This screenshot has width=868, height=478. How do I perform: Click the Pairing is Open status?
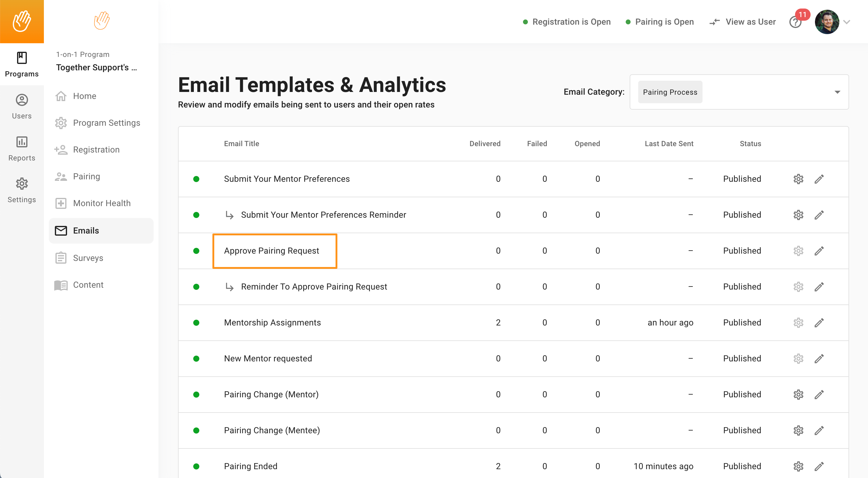[660, 22]
